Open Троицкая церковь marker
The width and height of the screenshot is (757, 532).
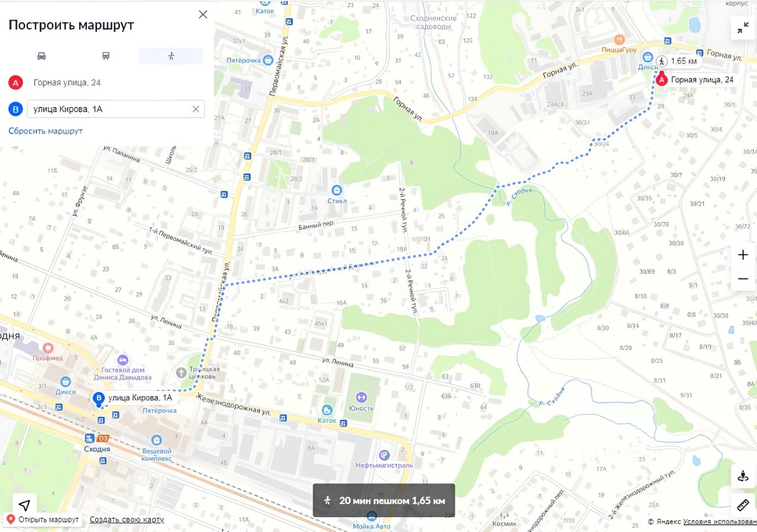tap(182, 372)
